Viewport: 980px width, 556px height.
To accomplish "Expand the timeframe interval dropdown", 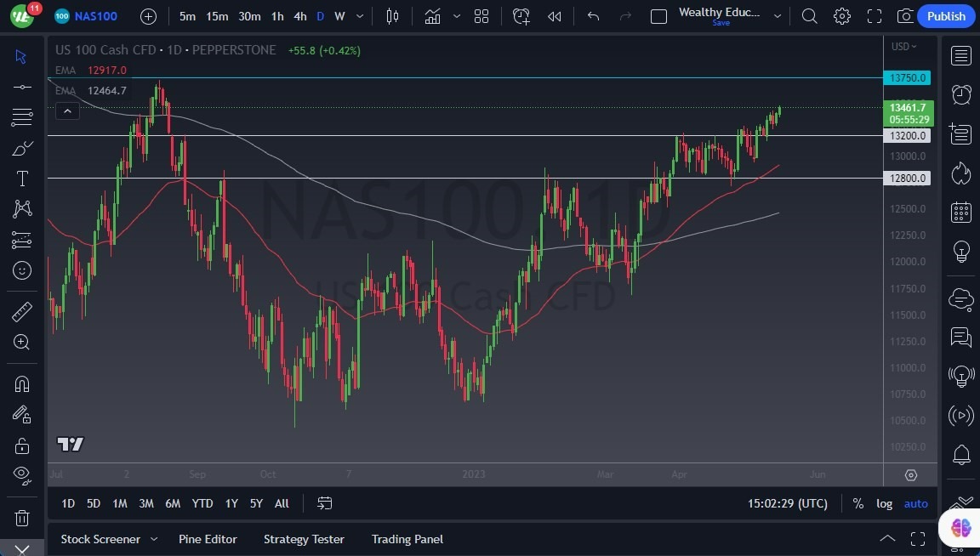I will 359,15.
